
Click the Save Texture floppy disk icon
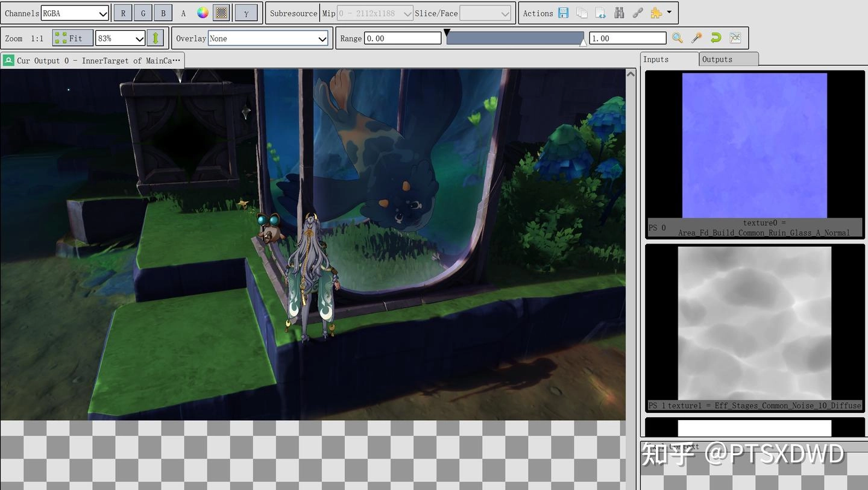click(564, 13)
